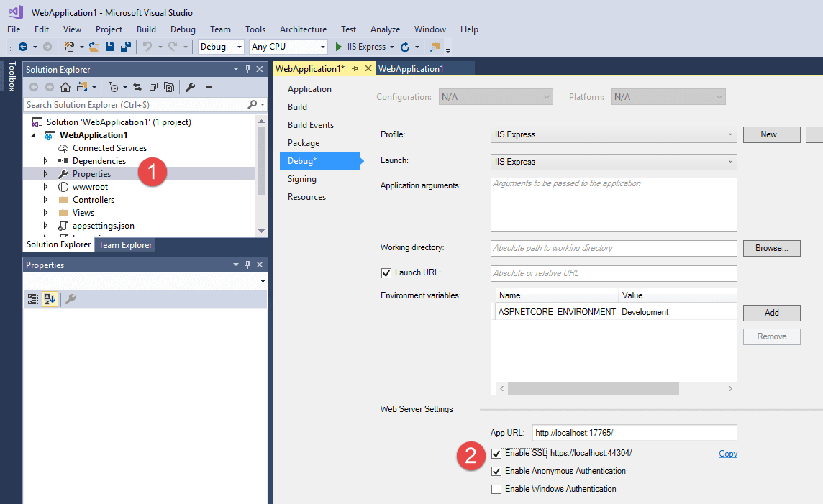This screenshot has height=504, width=823.
Task: Open the IIS Express run target dropdown arrow
Action: [392, 47]
